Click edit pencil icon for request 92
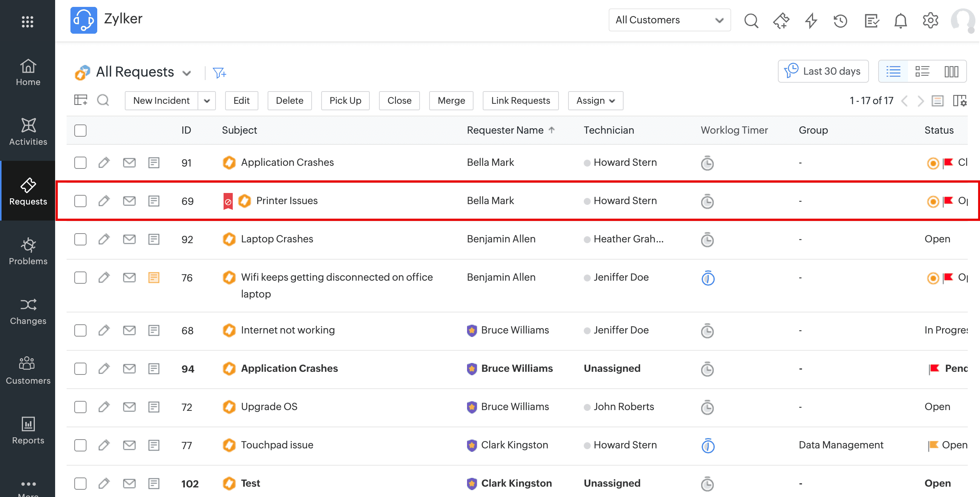 pyautogui.click(x=104, y=239)
